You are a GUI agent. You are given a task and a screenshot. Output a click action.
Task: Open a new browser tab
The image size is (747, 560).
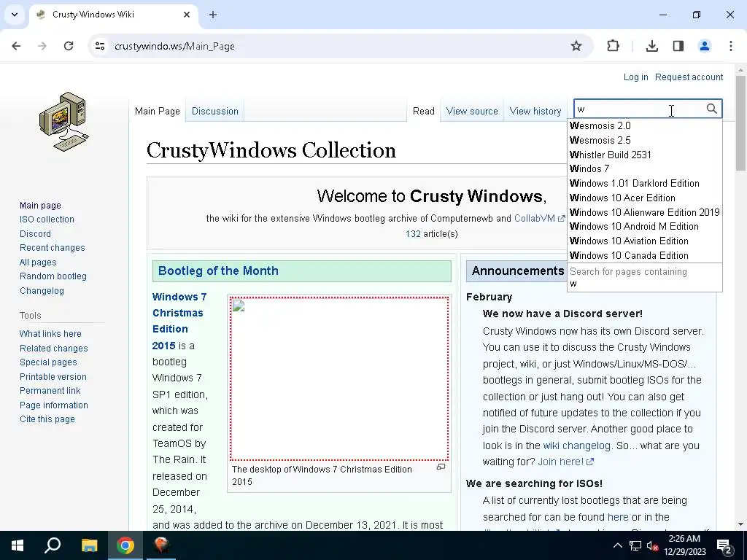click(213, 15)
